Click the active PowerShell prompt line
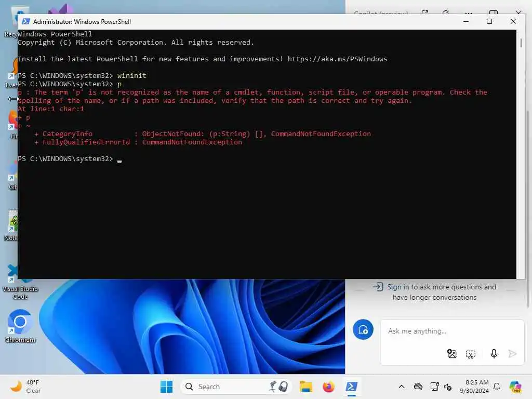The height and width of the screenshot is (399, 532). pos(70,159)
